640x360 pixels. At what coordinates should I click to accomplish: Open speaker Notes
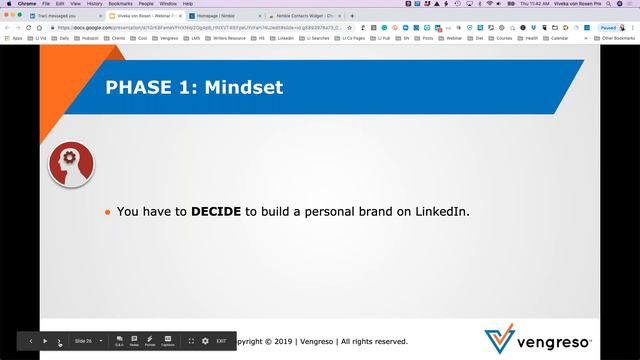tap(134, 341)
